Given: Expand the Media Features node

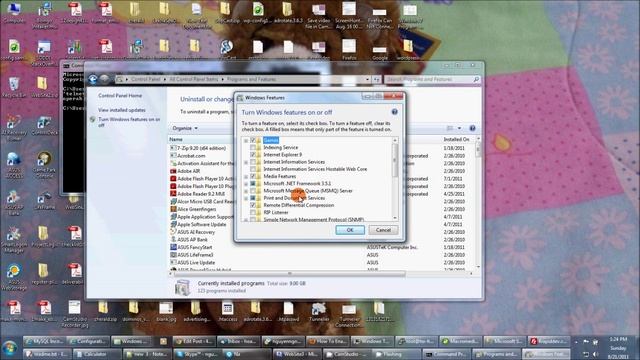Looking at the screenshot, I should (246, 176).
